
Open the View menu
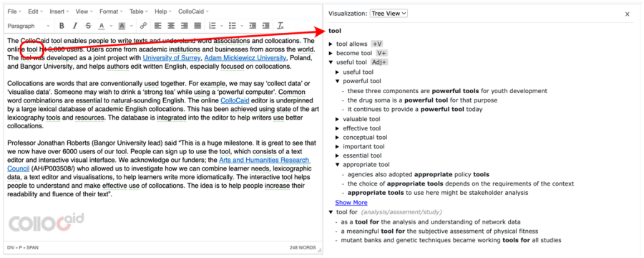point(84,11)
